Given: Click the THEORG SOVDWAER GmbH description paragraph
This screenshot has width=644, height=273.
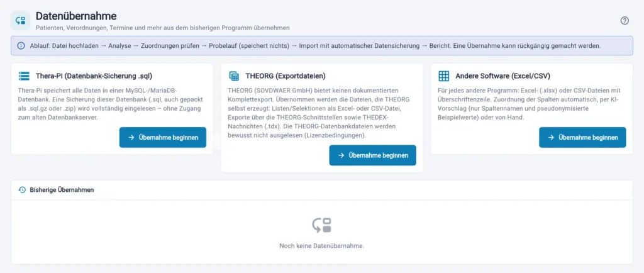Looking at the screenshot, I should 319,113.
